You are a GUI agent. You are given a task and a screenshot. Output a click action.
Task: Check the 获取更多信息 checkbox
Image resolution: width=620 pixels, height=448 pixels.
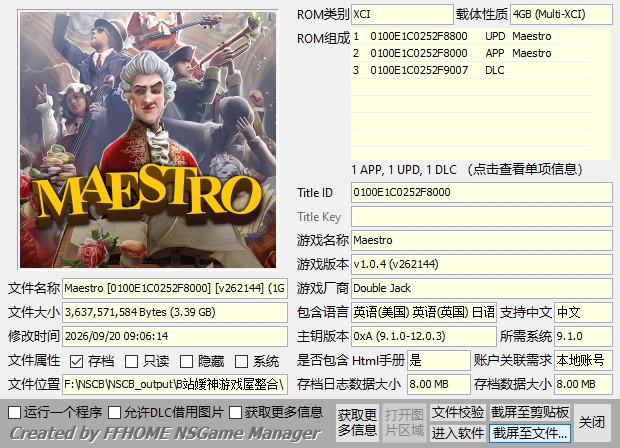point(235,412)
